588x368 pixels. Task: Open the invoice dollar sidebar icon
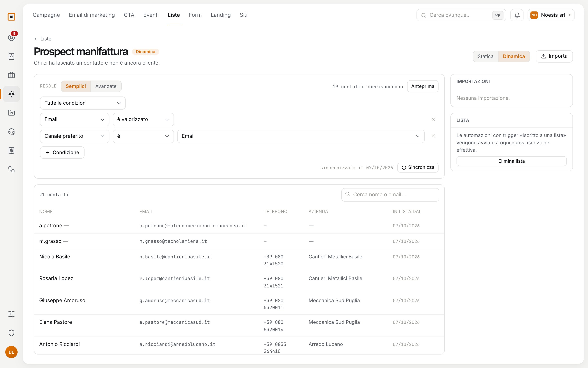(x=11, y=150)
